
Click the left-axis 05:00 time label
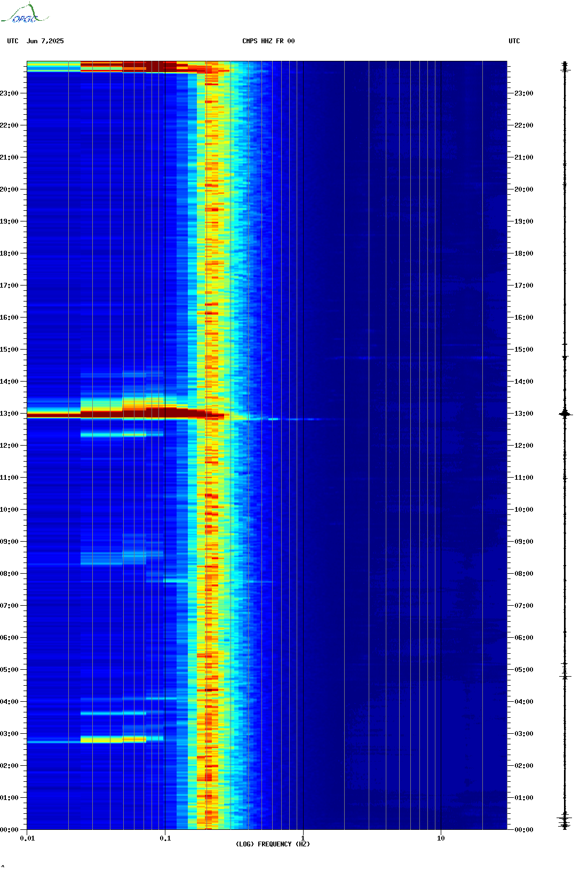tap(9, 670)
